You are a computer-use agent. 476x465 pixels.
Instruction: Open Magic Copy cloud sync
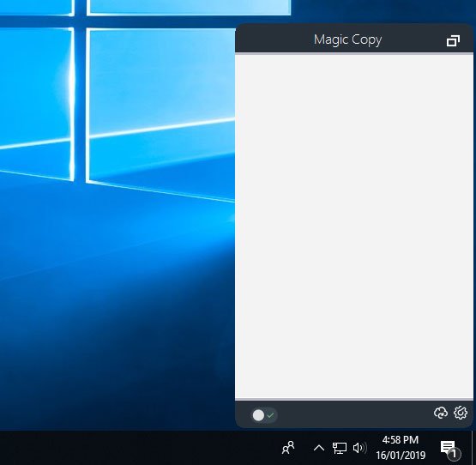[x=441, y=413]
